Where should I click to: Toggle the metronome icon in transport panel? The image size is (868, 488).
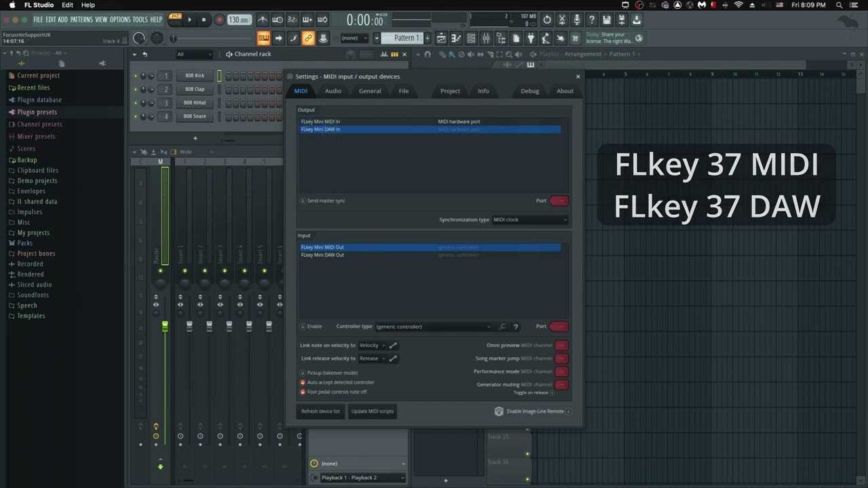click(x=262, y=20)
